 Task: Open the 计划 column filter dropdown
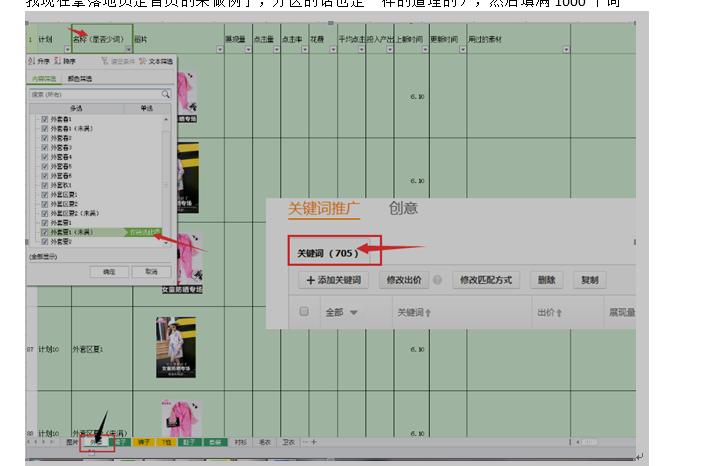coord(67,49)
